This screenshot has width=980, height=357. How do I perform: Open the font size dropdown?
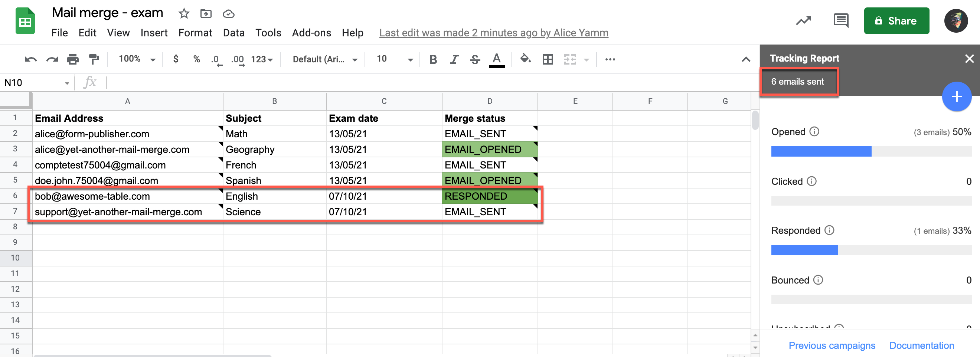[x=393, y=59]
